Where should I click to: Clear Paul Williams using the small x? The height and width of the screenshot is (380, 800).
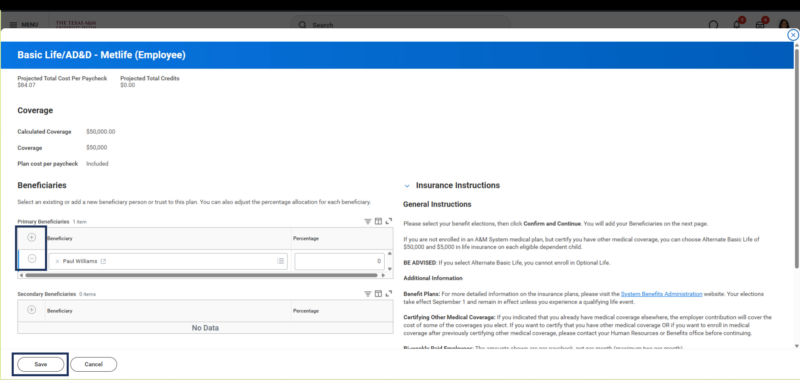pyautogui.click(x=57, y=261)
